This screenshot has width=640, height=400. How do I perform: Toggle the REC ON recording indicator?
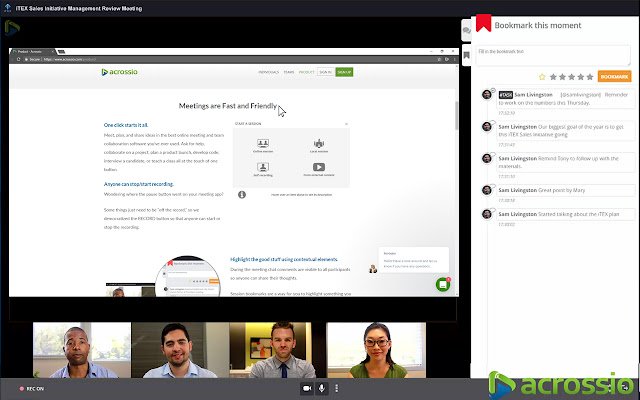(x=32, y=389)
